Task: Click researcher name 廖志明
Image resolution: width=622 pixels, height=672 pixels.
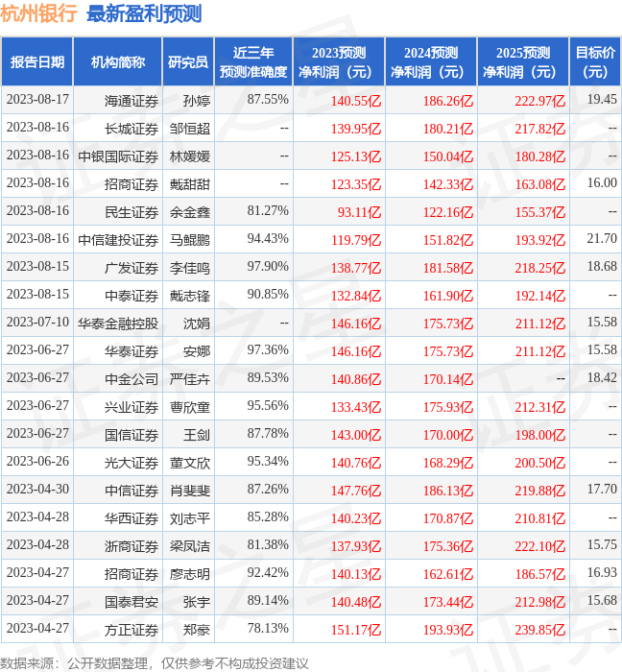Action: (x=190, y=574)
